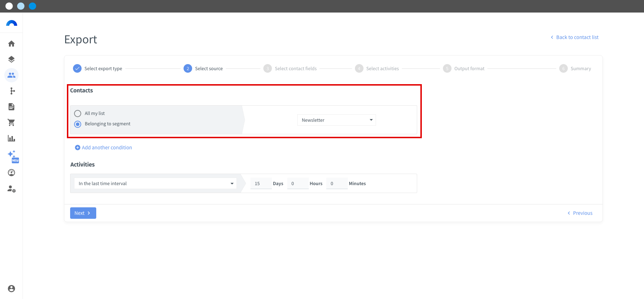This screenshot has height=299, width=644.
Task: Open the bar chart analytics icon
Action: [11, 138]
